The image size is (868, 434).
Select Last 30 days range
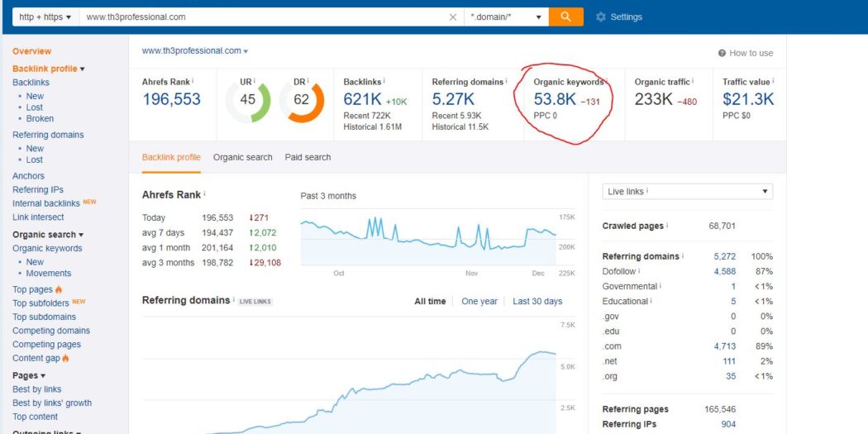point(537,302)
